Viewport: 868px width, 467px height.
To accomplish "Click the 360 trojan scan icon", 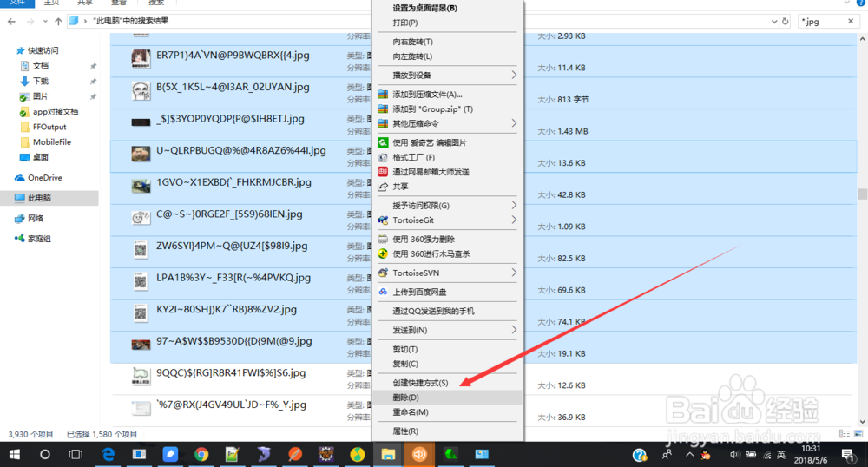I will click(383, 253).
